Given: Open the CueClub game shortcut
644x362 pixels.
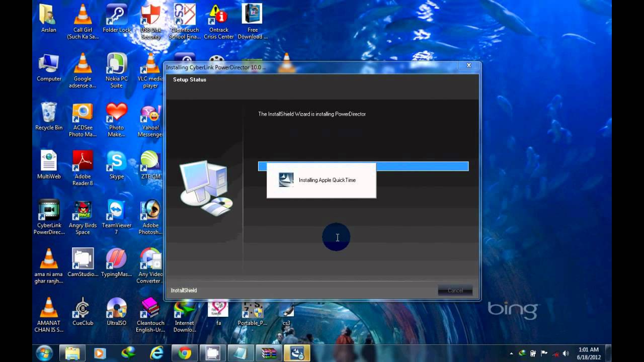Looking at the screenshot, I should pyautogui.click(x=83, y=311).
